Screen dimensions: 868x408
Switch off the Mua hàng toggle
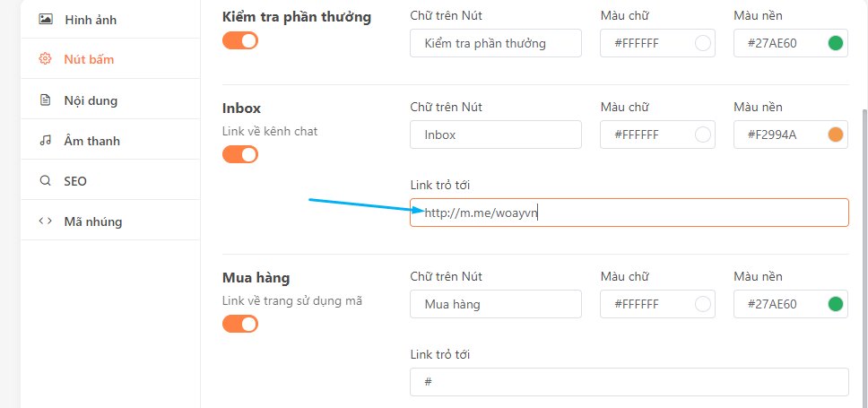coord(239,324)
